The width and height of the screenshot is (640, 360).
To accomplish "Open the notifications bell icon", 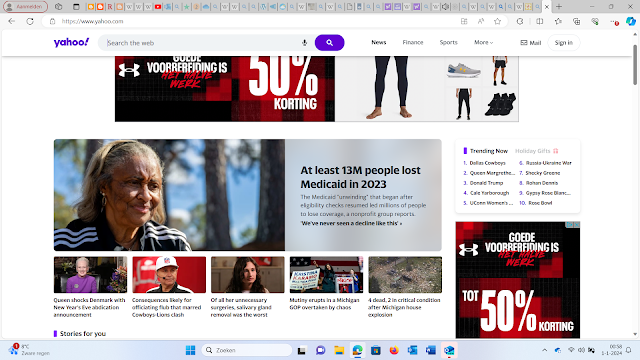I will (x=629, y=350).
